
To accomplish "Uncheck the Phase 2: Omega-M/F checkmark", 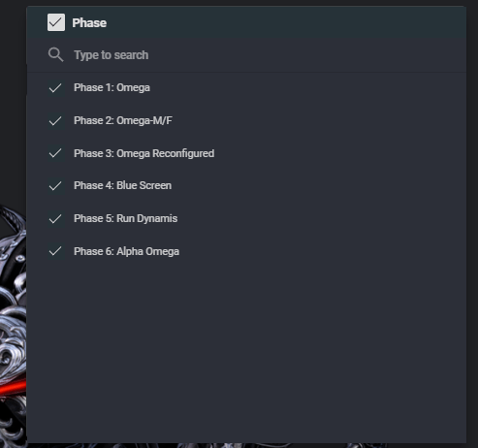I will click(x=55, y=121).
